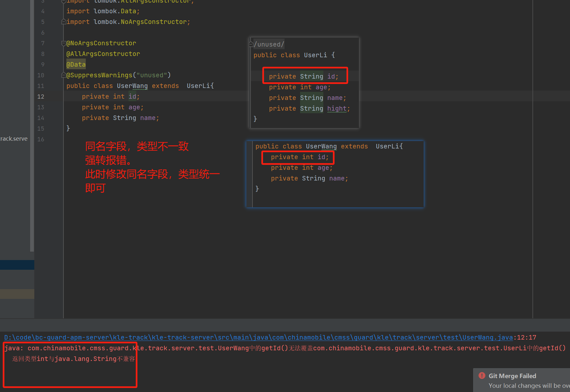This screenshot has height=392, width=570.
Task: Click 'age' field on editor line 13
Action: tap(134, 107)
